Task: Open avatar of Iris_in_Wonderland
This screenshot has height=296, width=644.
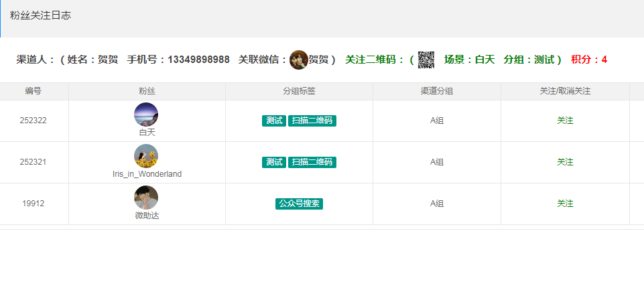Action: 146,156
